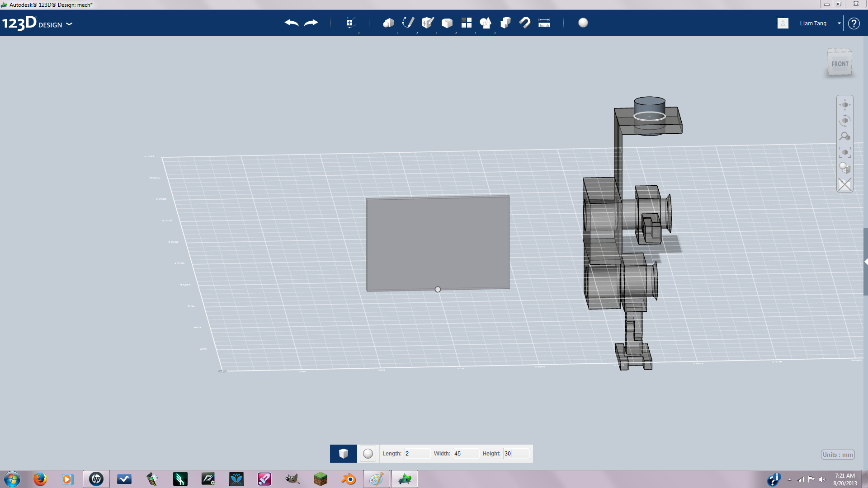
Task: Show hidden system tray icons
Action: click(789, 479)
